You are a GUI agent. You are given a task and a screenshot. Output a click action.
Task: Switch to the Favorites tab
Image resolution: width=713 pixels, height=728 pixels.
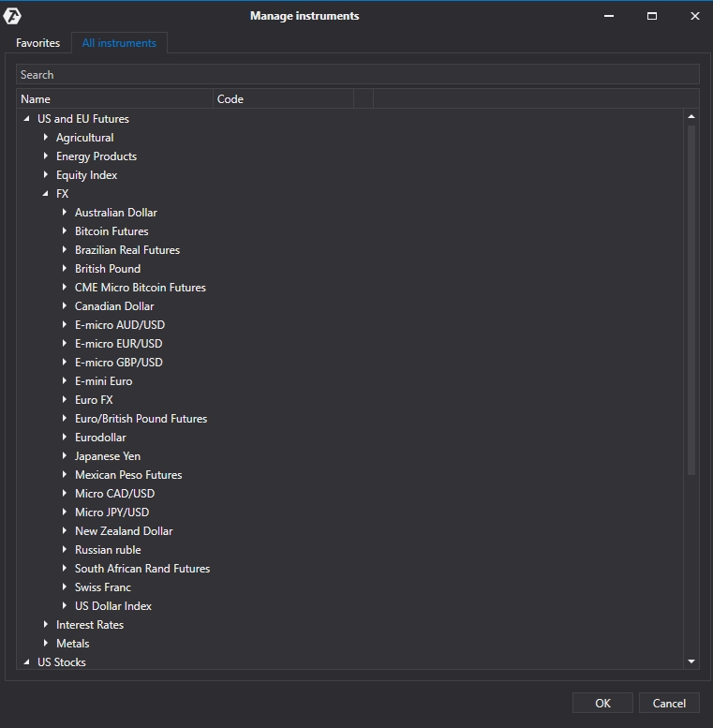tap(37, 43)
